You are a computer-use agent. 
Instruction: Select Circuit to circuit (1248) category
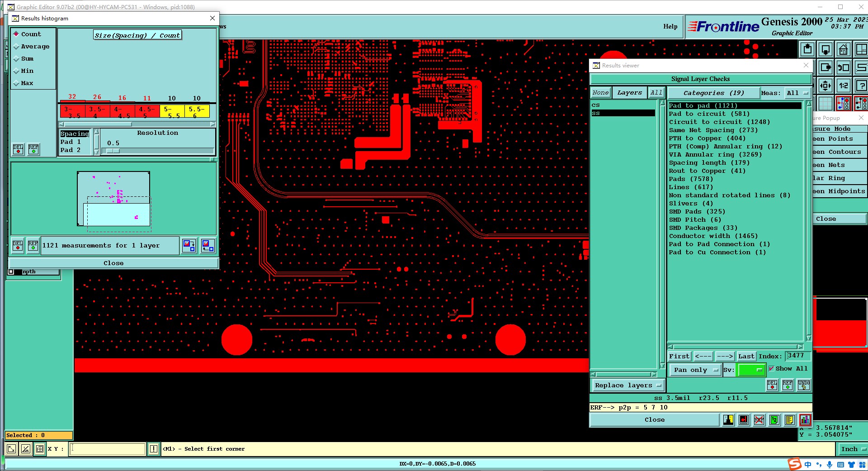click(719, 122)
